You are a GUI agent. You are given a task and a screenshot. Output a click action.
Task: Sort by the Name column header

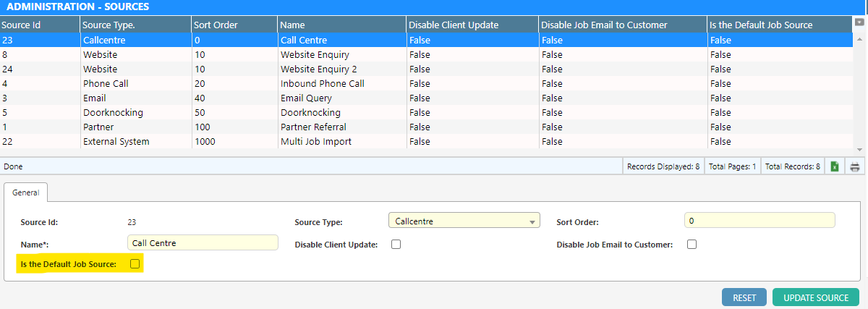341,25
